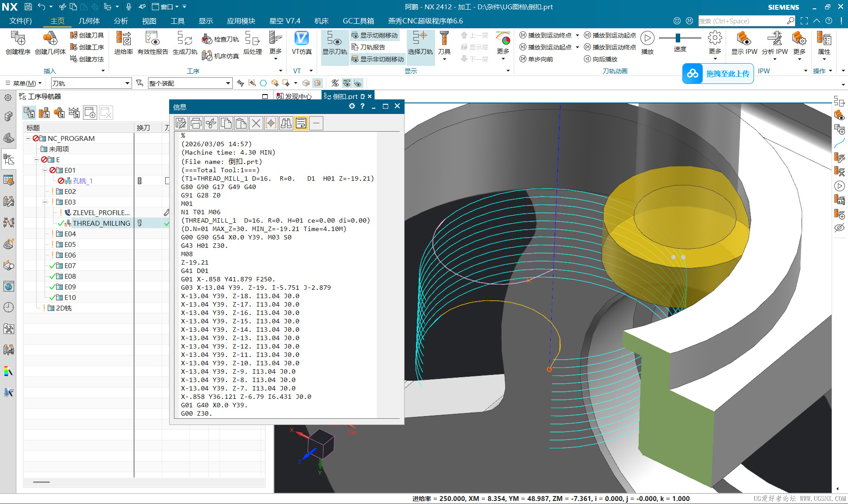Collapse the E03 folder in the navigator

click(45, 202)
